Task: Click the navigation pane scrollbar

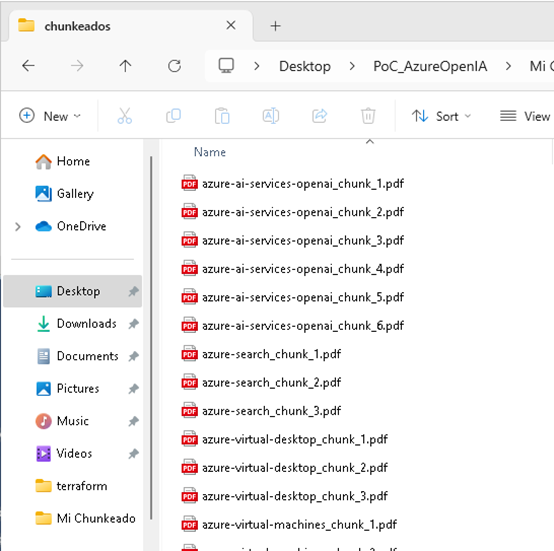Action: (151, 337)
